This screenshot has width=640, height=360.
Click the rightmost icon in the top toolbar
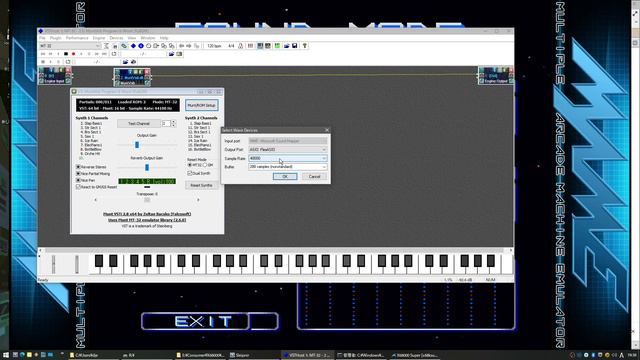[x=304, y=46]
